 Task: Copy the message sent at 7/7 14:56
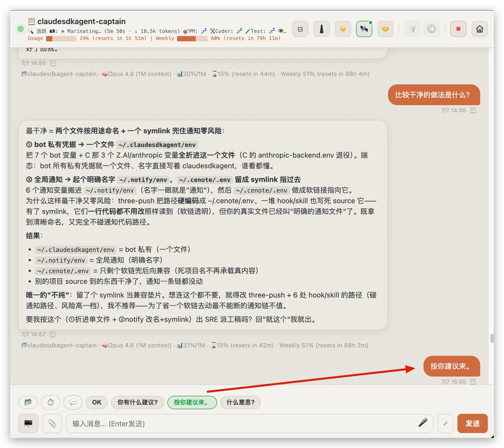pos(473,110)
